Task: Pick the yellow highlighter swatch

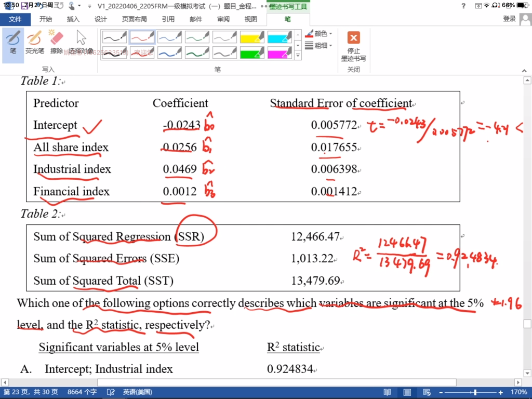Action: (251, 37)
